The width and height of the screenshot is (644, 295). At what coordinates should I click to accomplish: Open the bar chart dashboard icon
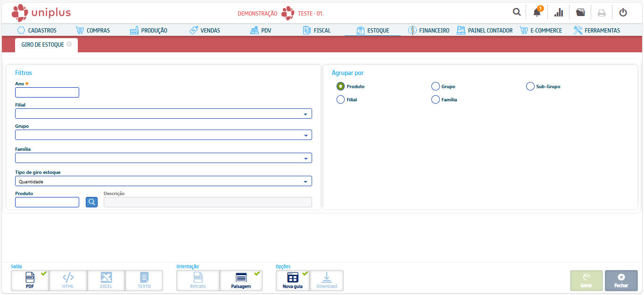click(x=559, y=12)
